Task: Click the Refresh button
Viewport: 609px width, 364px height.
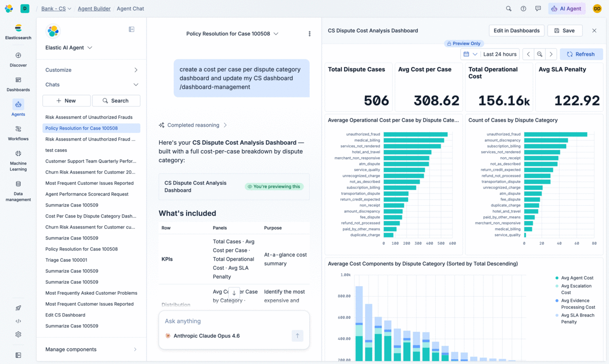Action: tap(581, 54)
